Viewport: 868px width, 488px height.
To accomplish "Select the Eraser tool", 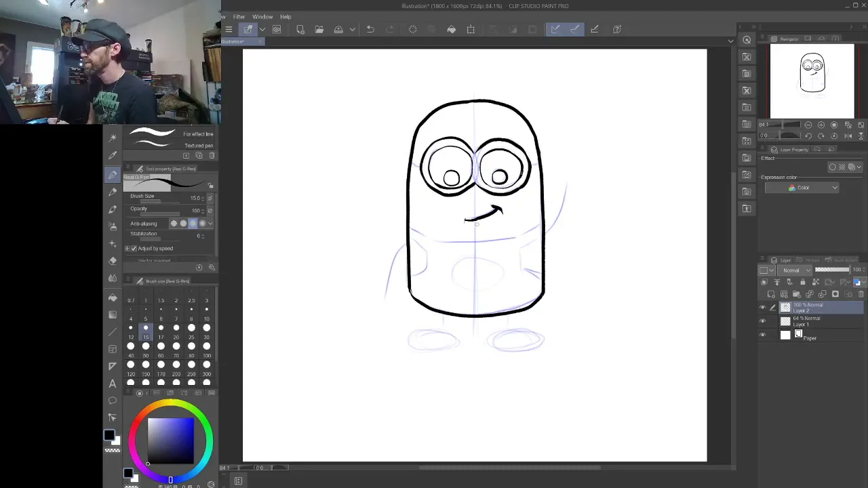I will (x=113, y=260).
